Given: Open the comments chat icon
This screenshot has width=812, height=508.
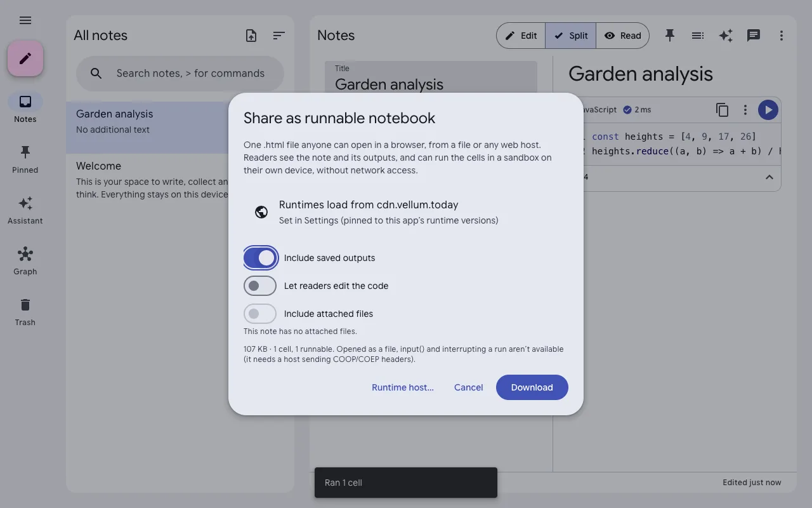Looking at the screenshot, I should click(x=754, y=36).
